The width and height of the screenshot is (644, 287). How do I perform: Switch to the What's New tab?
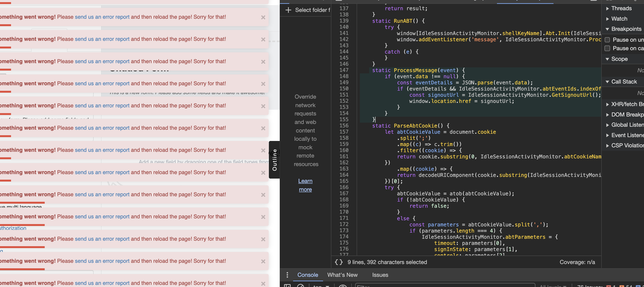(342, 275)
